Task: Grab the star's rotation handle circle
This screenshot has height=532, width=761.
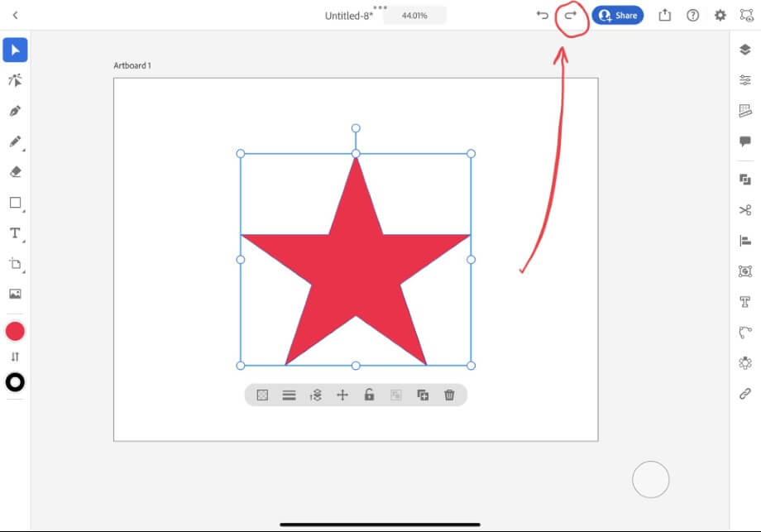Action: coord(356,128)
